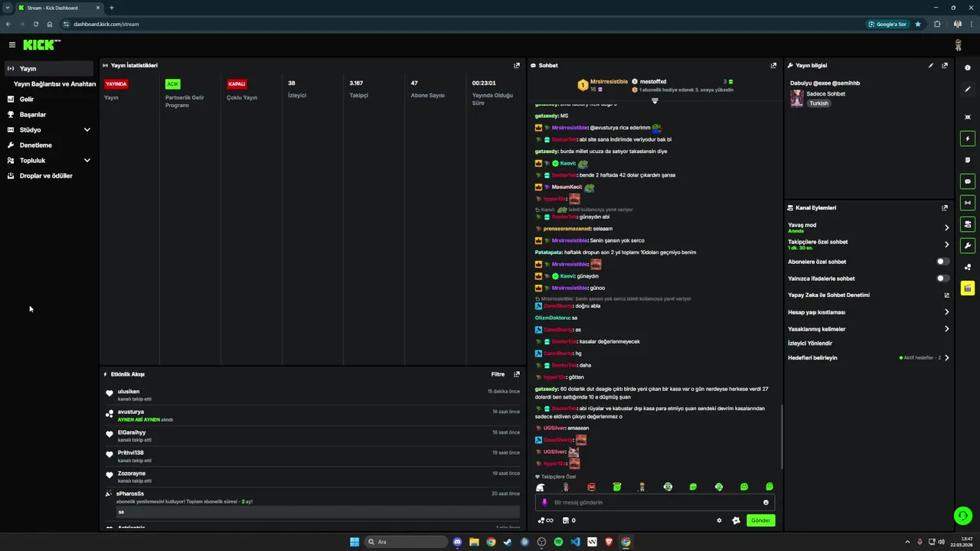Click profile avatar in top right of dashboard
This screenshot has width=980, height=551.
point(958,45)
